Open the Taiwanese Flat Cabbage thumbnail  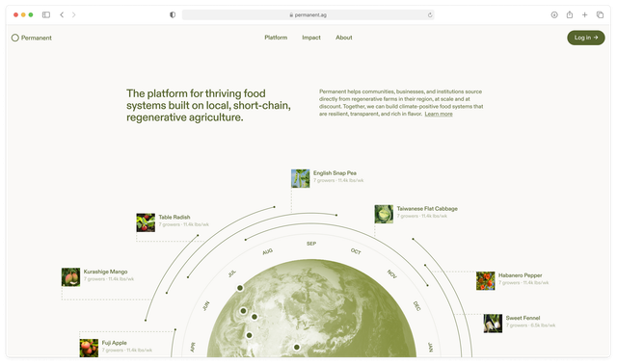point(384,214)
